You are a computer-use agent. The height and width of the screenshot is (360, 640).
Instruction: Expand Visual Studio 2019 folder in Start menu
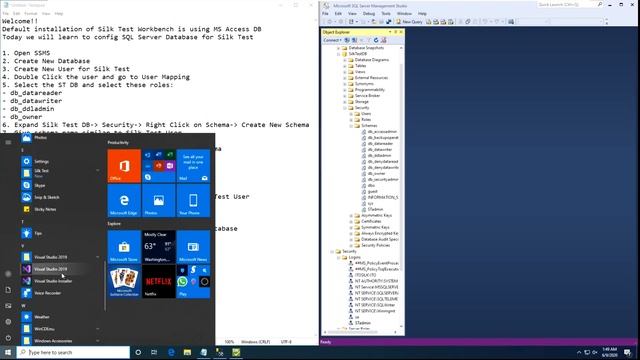point(98,257)
